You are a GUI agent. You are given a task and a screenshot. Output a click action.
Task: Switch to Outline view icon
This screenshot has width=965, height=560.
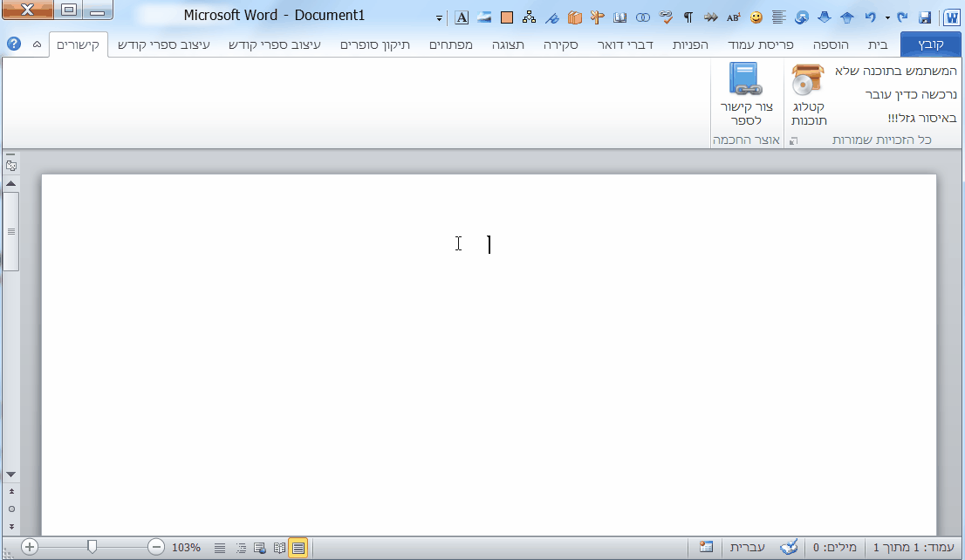coord(241,548)
